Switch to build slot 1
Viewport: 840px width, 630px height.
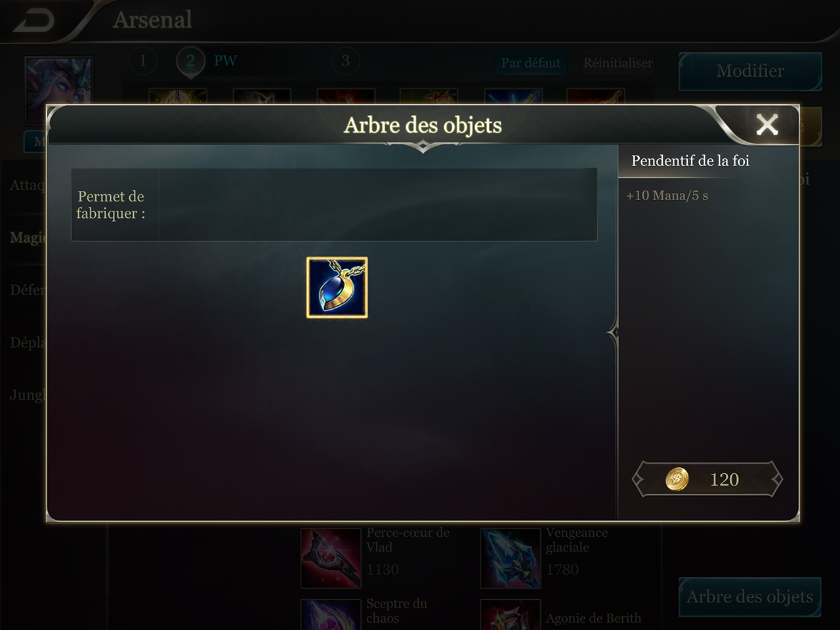(x=142, y=61)
